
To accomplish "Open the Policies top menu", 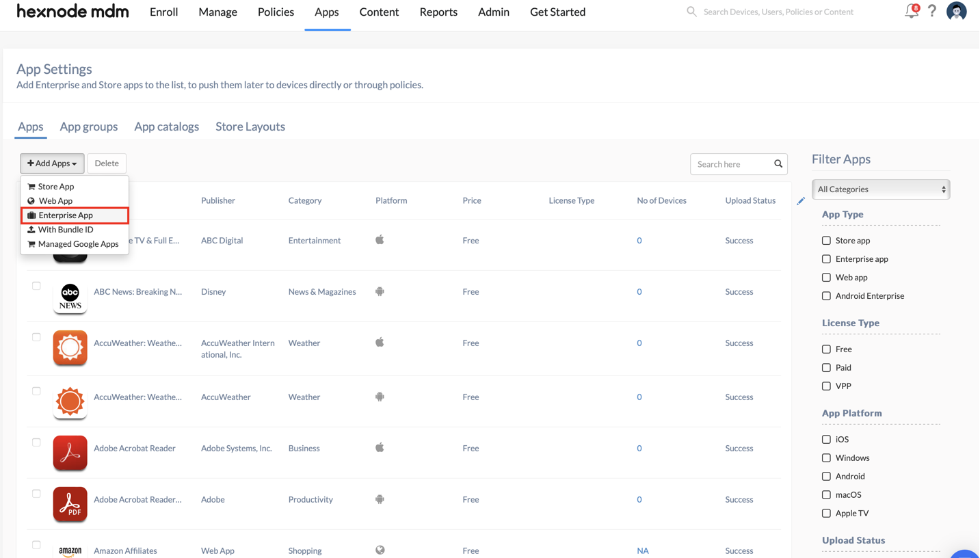I will 276,12.
